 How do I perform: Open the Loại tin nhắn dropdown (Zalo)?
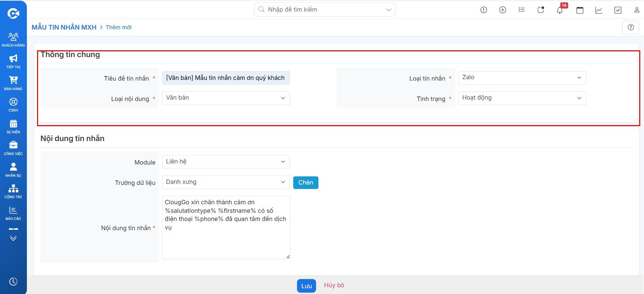tap(522, 78)
